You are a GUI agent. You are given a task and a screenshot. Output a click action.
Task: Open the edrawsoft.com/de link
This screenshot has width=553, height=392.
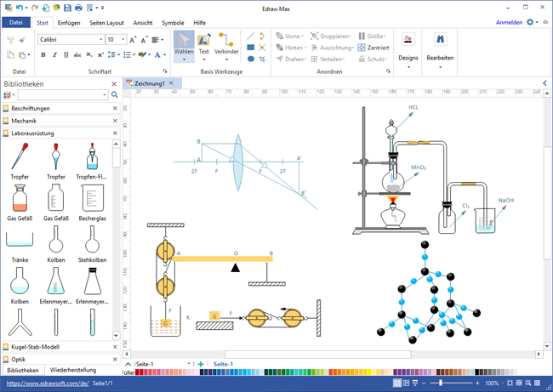48,383
